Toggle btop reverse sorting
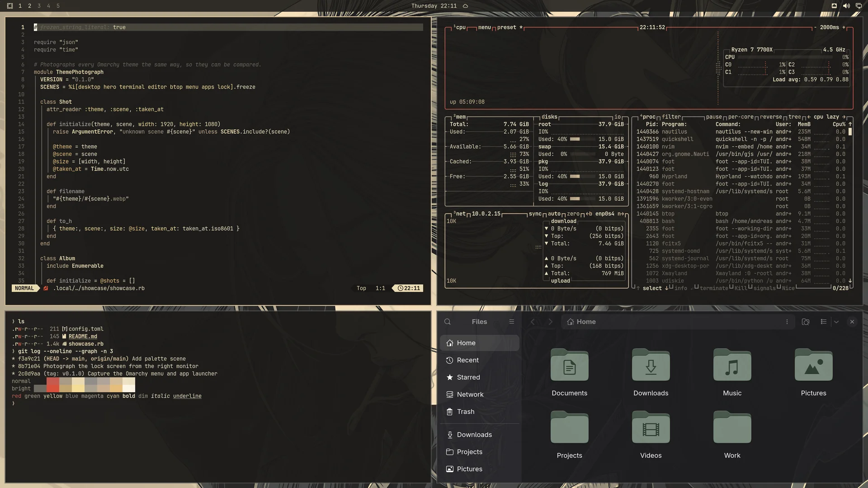Image resolution: width=868 pixels, height=488 pixels. pos(771,117)
